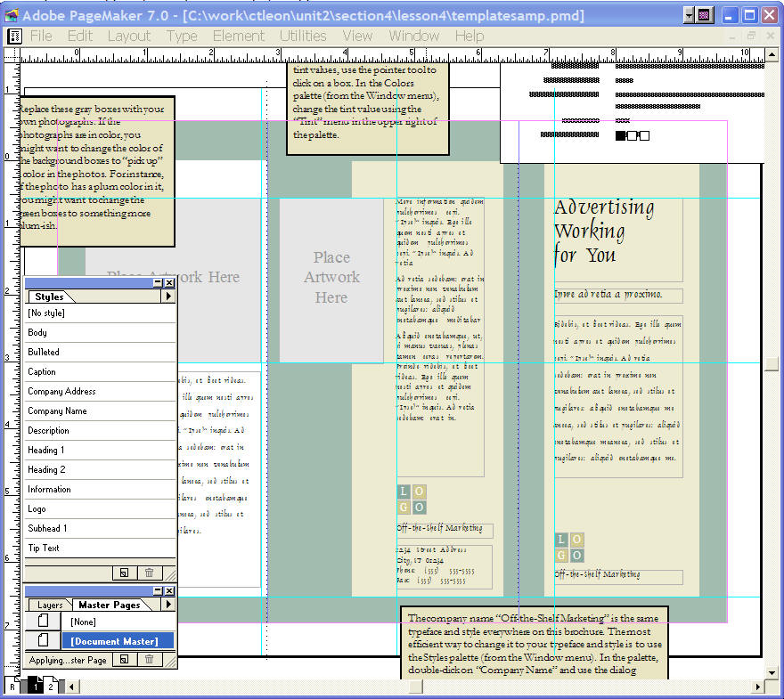Open the Layout menu
The width and height of the screenshot is (784, 699).
point(129,36)
